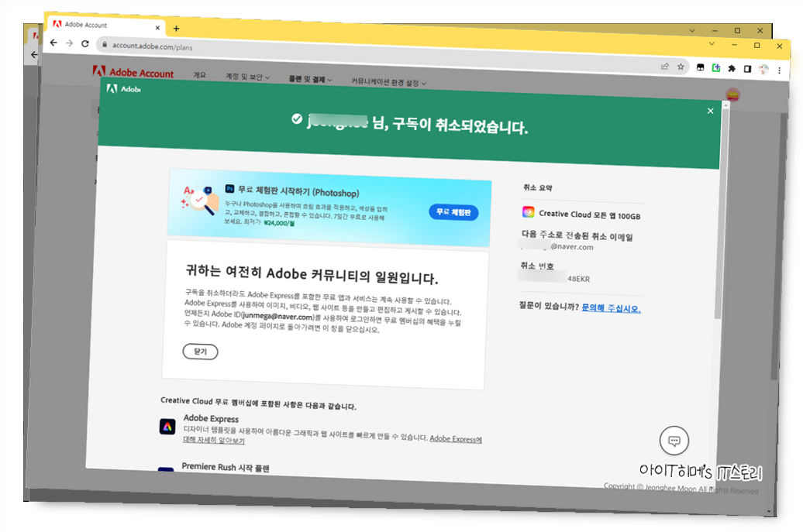Expand the 플랜 및 결제 dropdown

coord(310,79)
